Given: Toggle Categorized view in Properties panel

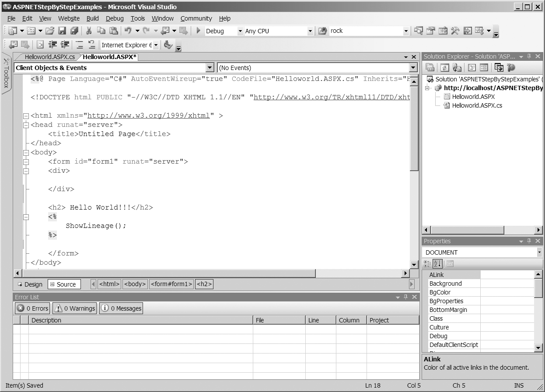Looking at the screenshot, I should [x=427, y=264].
